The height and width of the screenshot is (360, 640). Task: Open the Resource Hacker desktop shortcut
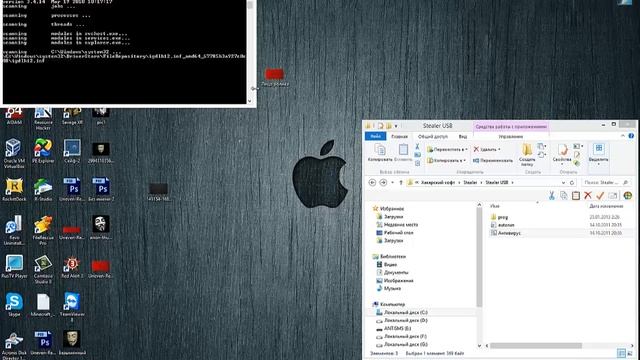(43, 118)
